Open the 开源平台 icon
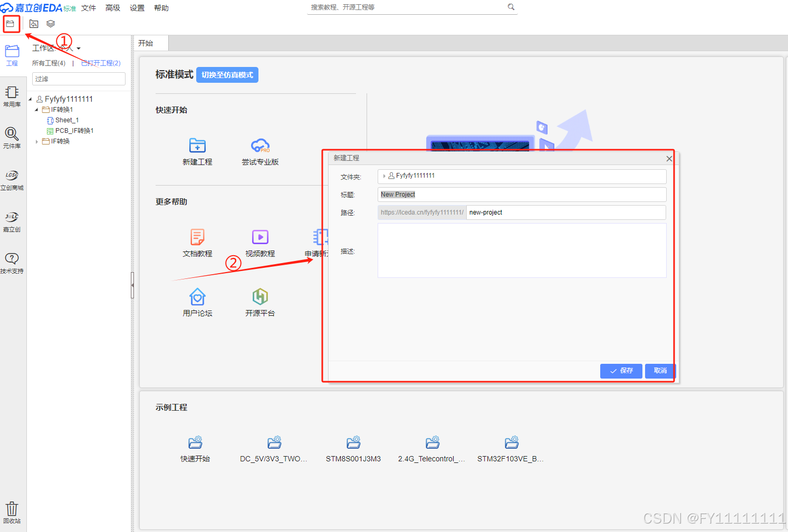The width and height of the screenshot is (788, 532). 260,303
